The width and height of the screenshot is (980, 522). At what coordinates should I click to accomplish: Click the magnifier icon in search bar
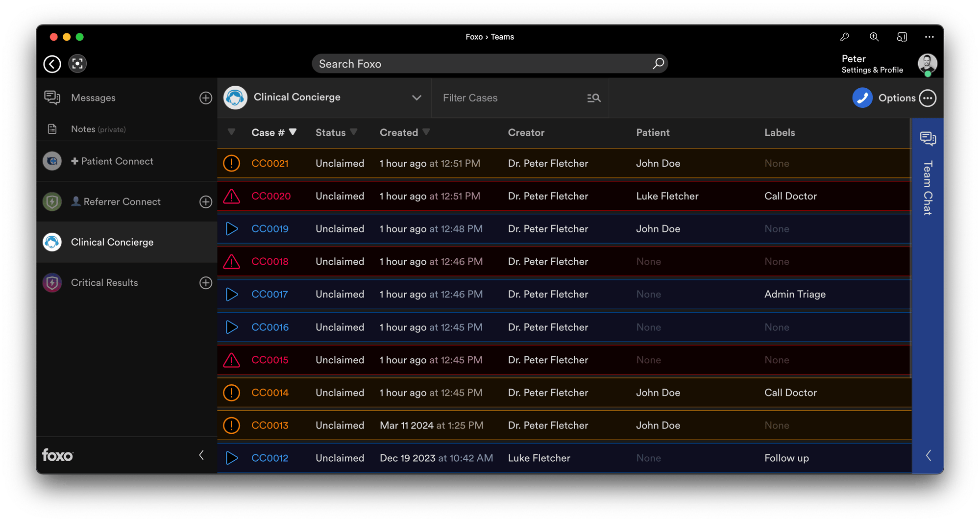pyautogui.click(x=658, y=64)
